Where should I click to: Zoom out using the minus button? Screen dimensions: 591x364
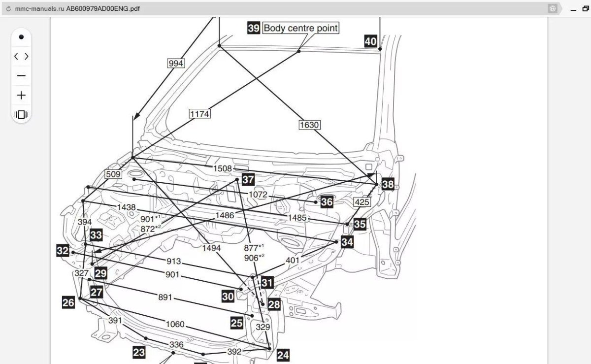[x=21, y=76]
